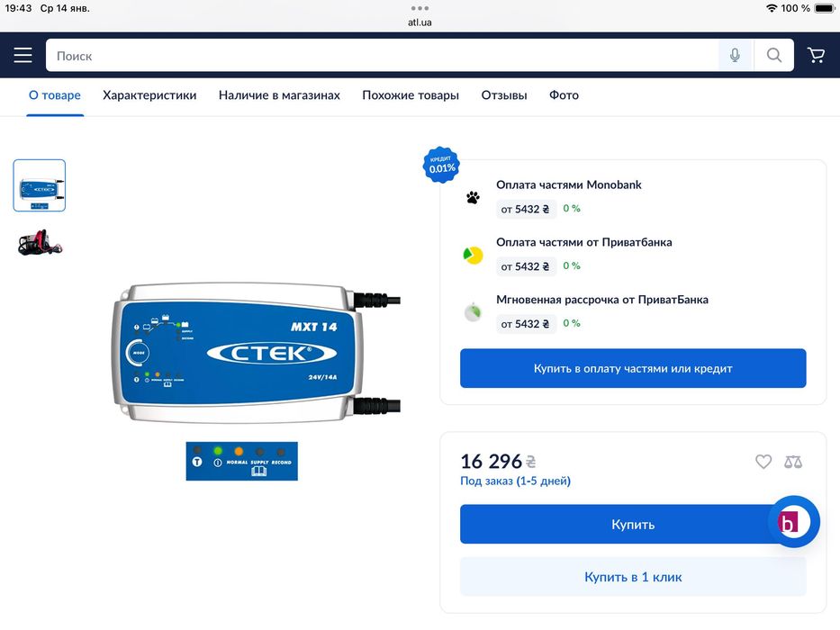This screenshot has height=630, width=840.
Task: Open the Похожие товары tab
Action: 411,95
